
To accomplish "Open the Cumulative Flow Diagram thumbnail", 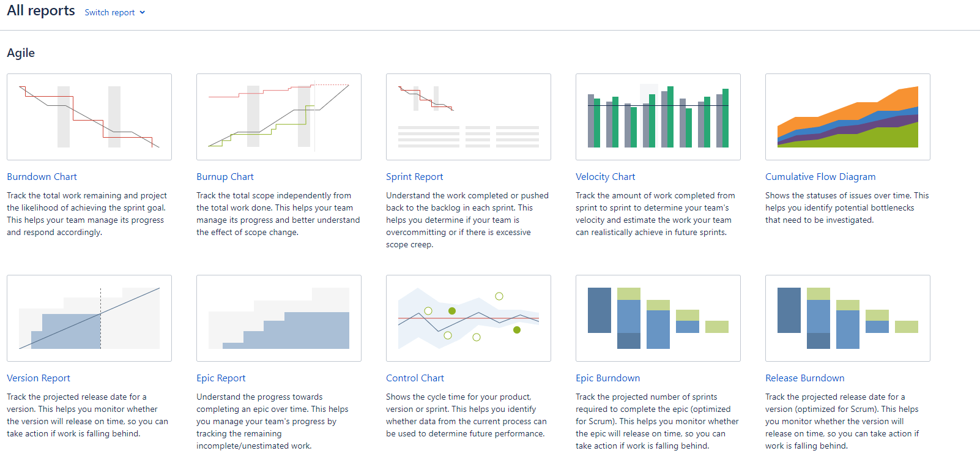I will pos(848,117).
